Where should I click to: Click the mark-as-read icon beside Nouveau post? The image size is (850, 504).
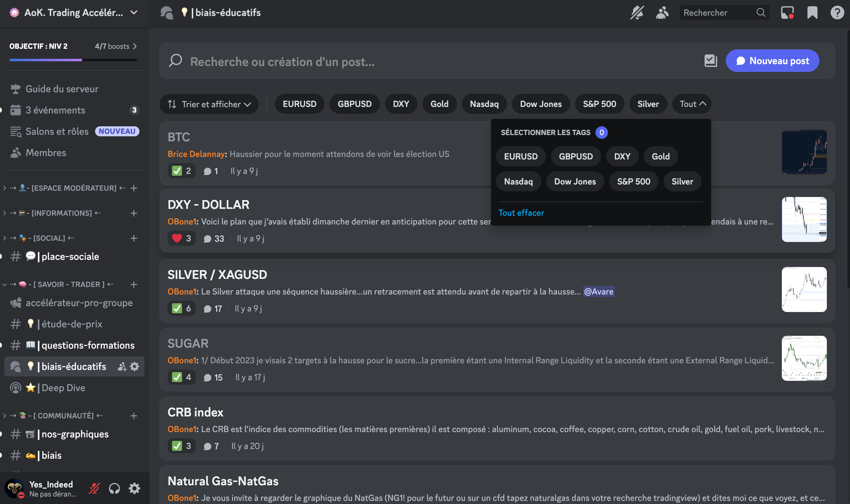711,61
